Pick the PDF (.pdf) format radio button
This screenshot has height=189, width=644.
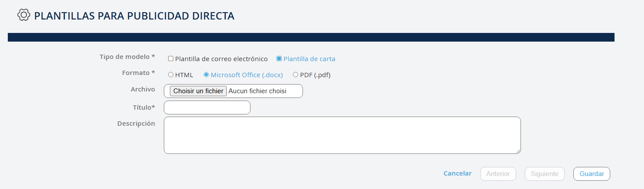[296, 75]
